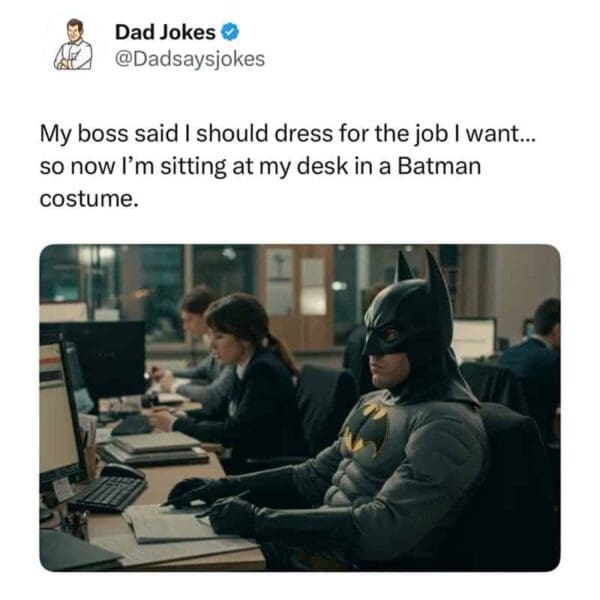Click the Dad Jokes profile avatar

pos(73,44)
